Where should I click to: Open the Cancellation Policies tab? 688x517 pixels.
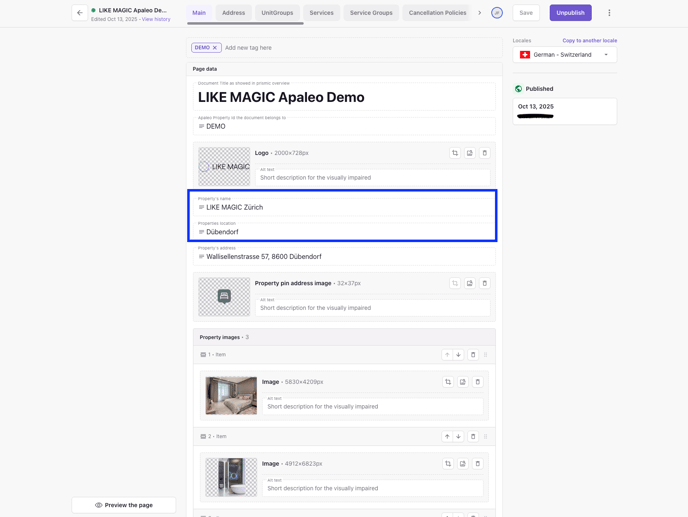(x=437, y=13)
